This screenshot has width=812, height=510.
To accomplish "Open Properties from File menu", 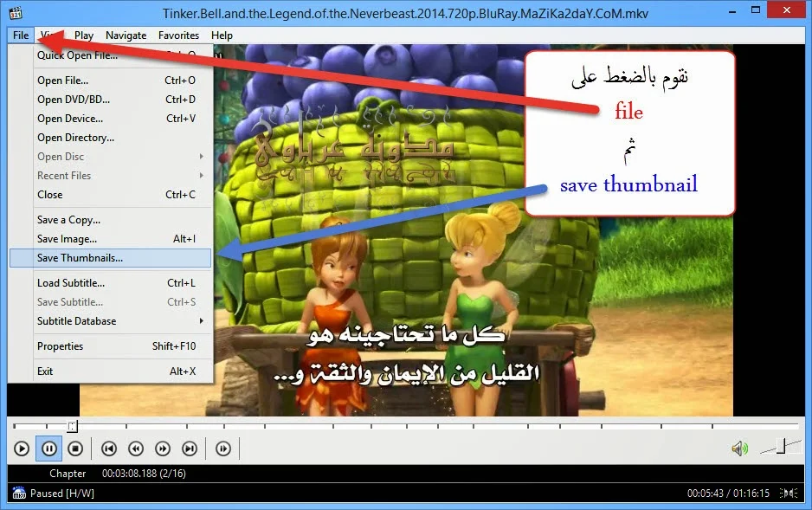I will (x=110, y=345).
